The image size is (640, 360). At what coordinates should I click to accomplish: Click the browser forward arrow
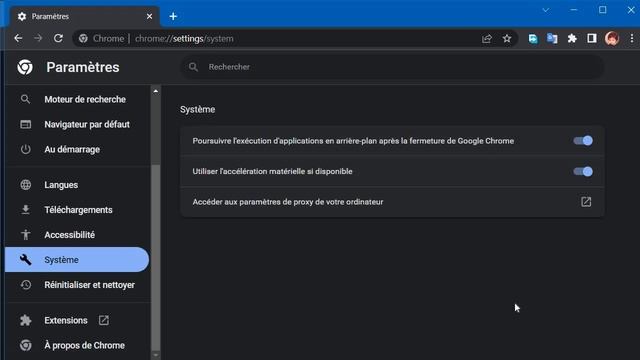coord(38,38)
